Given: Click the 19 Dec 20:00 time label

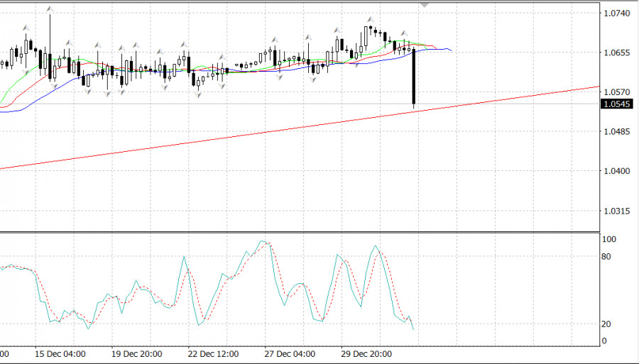Looking at the screenshot, I should point(137,353).
